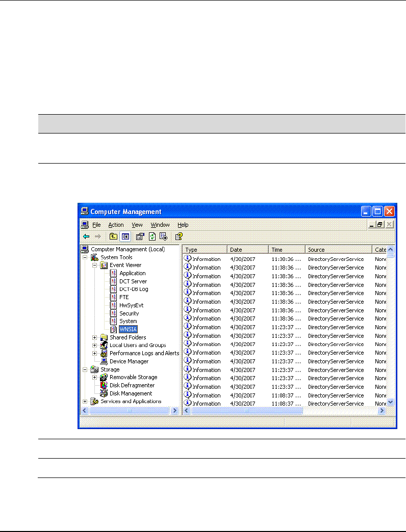Toggle Show/Hide Console Tree button
This screenshot has width=406, height=532.
click(x=125, y=236)
